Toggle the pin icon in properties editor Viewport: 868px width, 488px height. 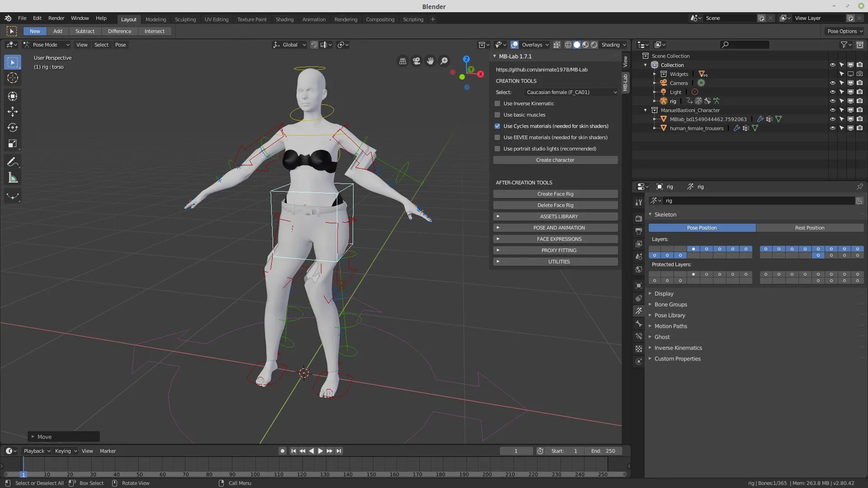click(859, 187)
